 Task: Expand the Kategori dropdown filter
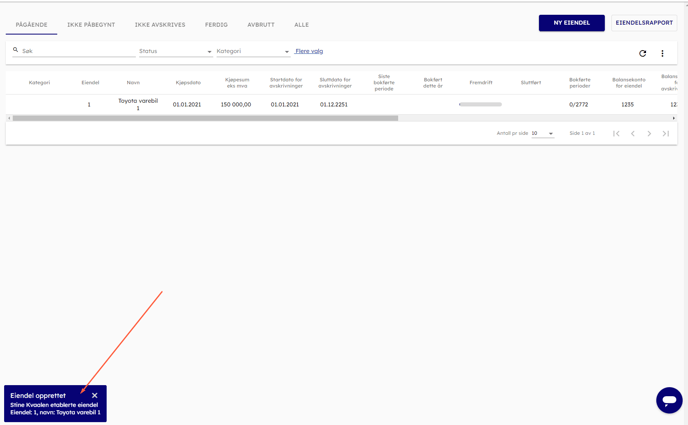tap(253, 51)
